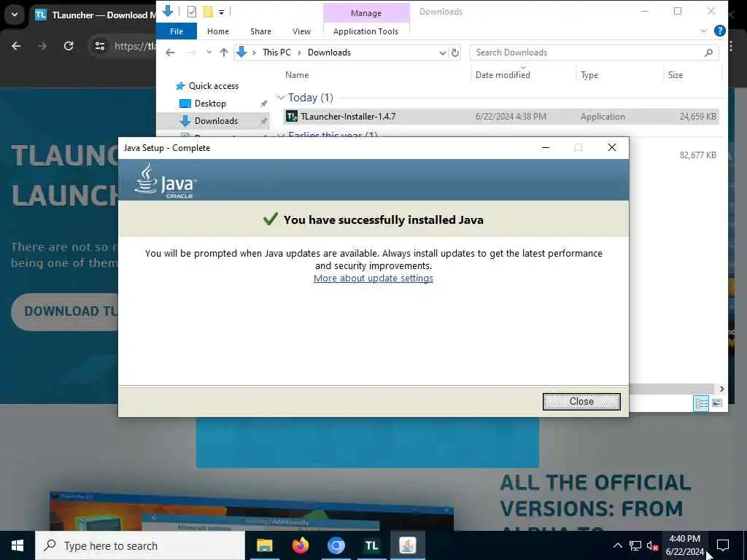Show hidden system tray icons
This screenshot has width=747, height=560.
tap(617, 545)
